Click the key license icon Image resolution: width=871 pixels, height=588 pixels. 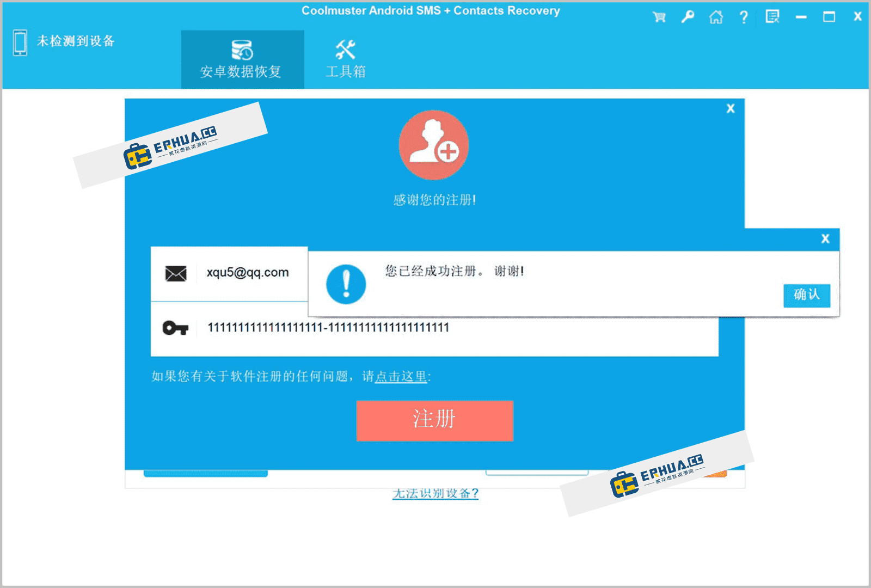click(x=175, y=328)
